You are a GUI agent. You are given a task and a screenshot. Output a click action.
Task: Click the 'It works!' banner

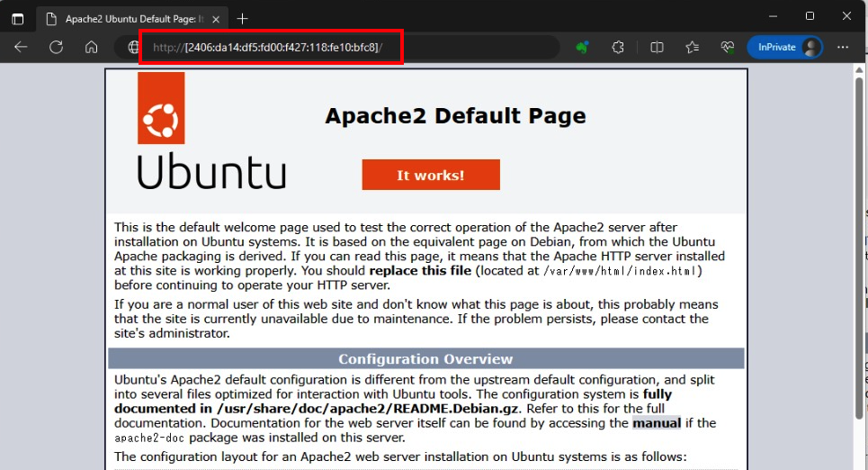[431, 175]
